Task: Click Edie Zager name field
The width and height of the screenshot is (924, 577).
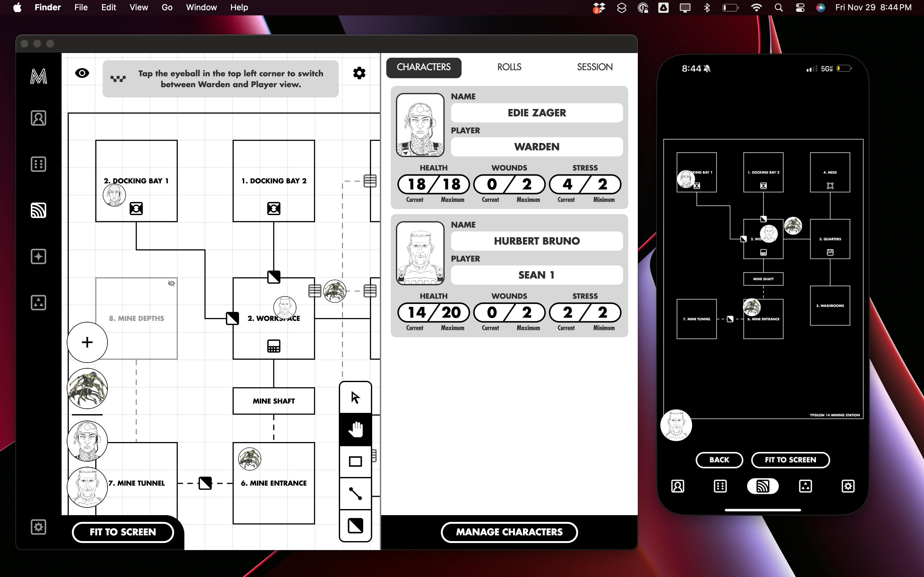Action: pyautogui.click(x=536, y=113)
